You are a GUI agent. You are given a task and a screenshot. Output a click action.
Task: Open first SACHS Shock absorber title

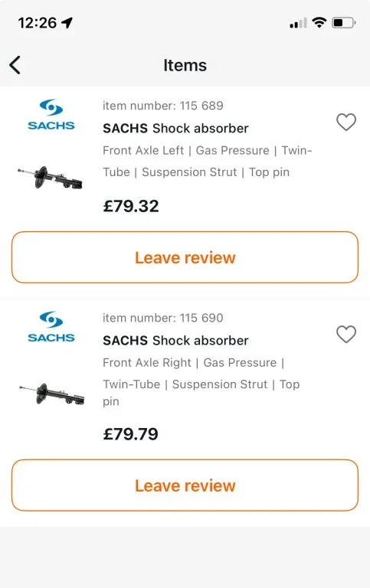click(175, 129)
